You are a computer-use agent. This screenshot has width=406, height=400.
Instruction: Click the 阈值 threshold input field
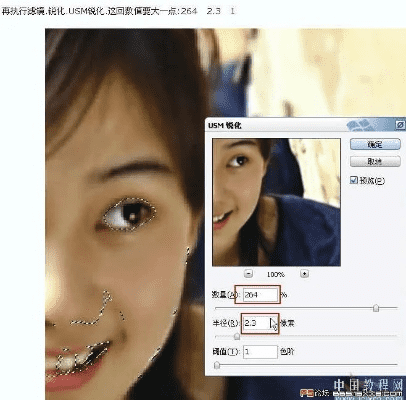pos(260,352)
